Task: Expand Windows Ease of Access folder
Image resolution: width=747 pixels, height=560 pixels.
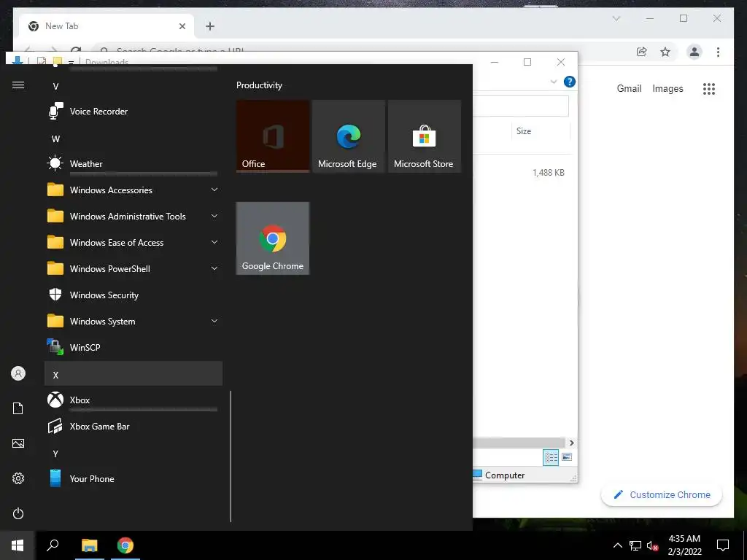Action: click(x=133, y=242)
